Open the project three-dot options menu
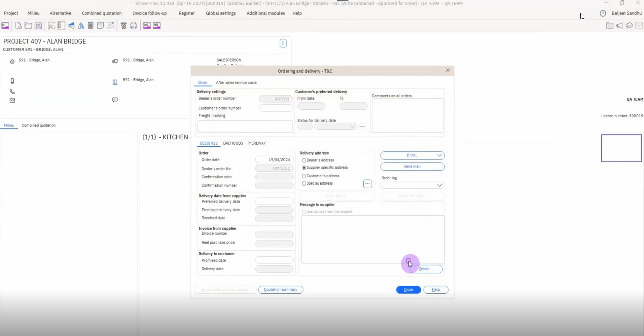644x336 pixels. click(283, 43)
